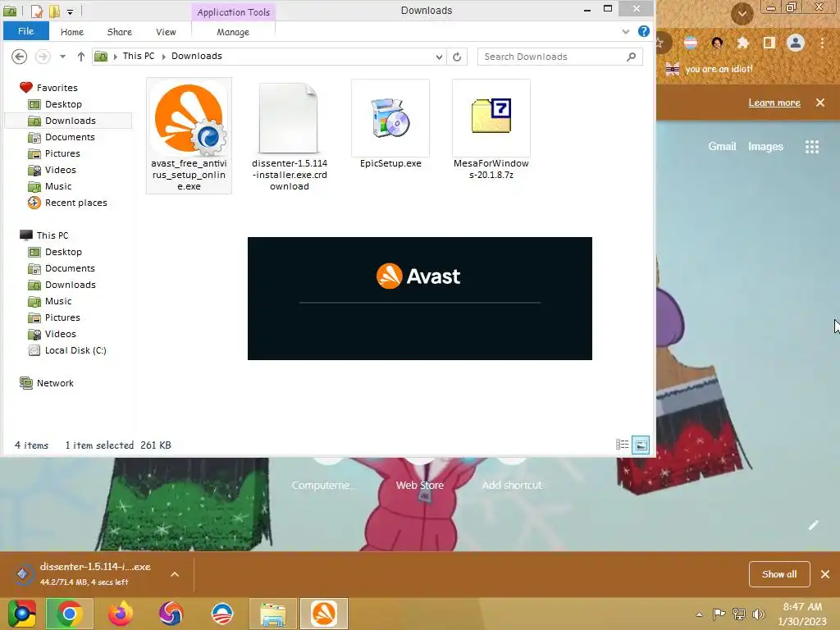Select Favorites in the navigation pane
This screenshot has height=630, width=840.
click(57, 88)
